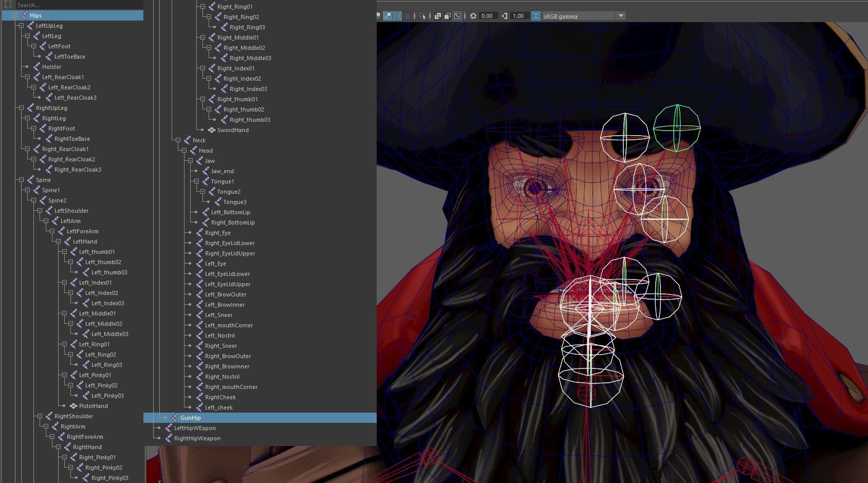Click the joint icon beside LeftHipWEapon
Image resolution: width=868 pixels, height=483 pixels.
pos(169,428)
